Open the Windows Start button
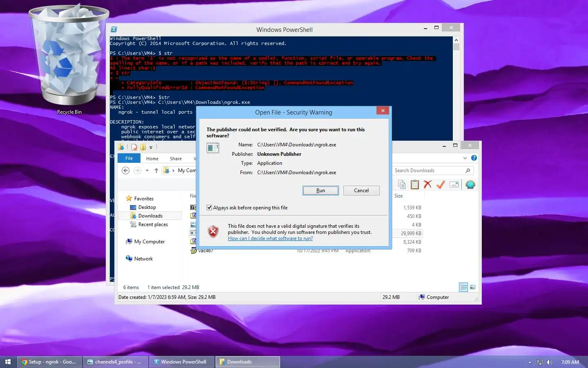 (x=8, y=362)
